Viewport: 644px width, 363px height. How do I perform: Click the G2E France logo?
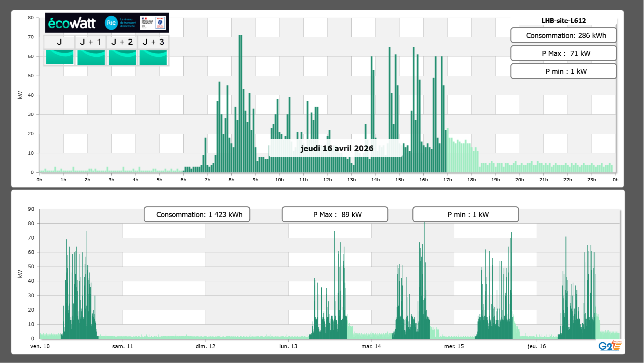point(610,346)
